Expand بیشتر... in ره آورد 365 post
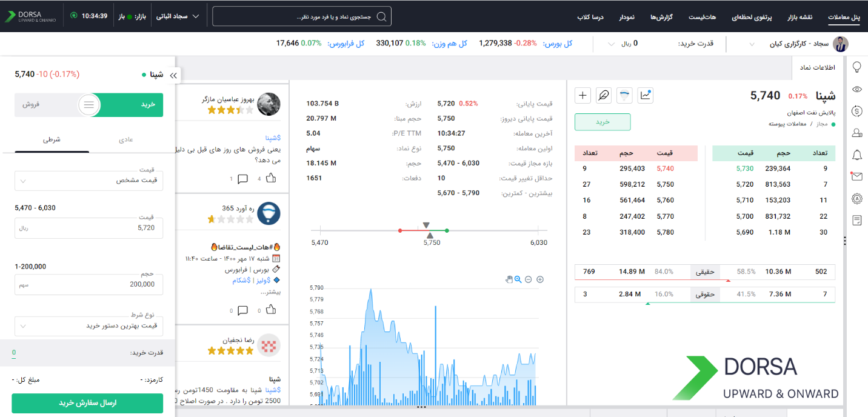868x417 pixels. click(271, 292)
